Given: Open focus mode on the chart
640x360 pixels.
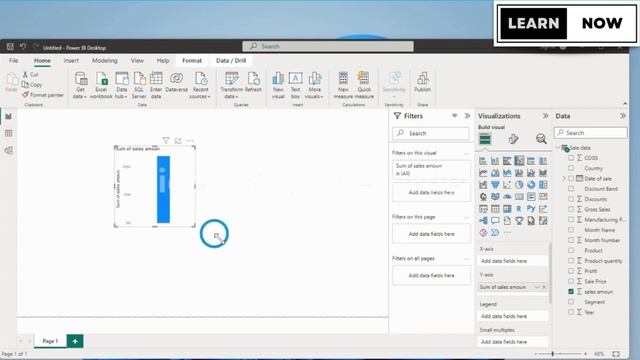Looking at the screenshot, I should click(x=178, y=140).
